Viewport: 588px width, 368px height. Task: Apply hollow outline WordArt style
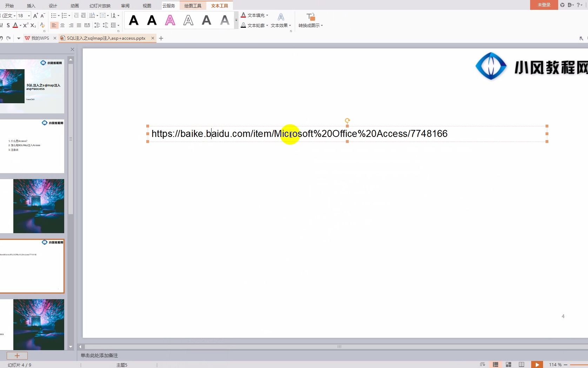[x=188, y=20]
